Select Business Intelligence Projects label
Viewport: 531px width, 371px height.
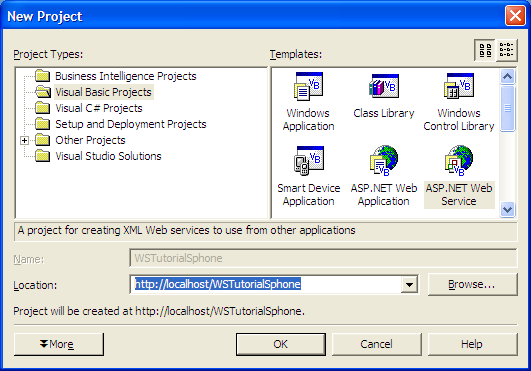(x=126, y=76)
